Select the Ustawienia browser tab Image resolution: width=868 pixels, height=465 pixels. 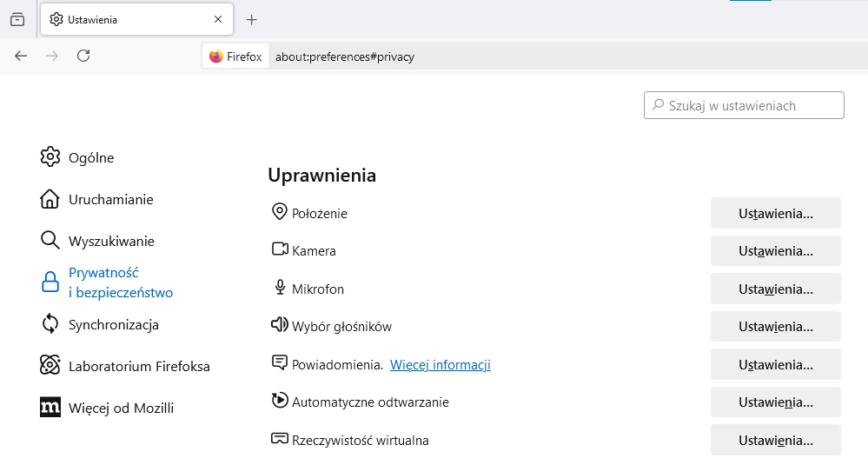[x=130, y=19]
